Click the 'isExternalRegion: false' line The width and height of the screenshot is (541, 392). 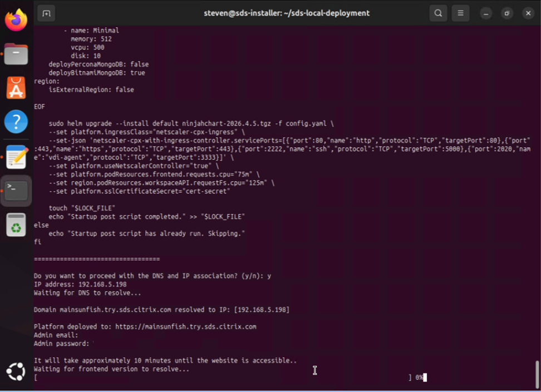[x=91, y=90]
